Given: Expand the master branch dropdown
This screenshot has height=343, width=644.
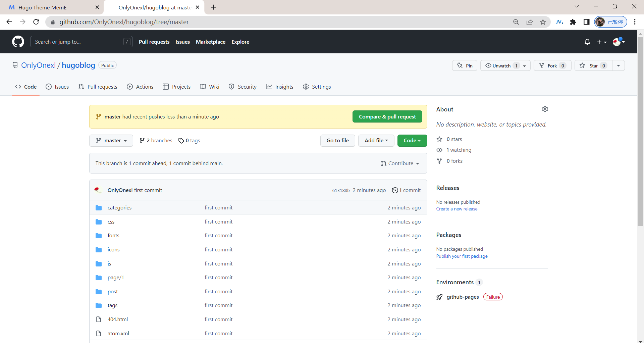Looking at the screenshot, I should tap(111, 141).
